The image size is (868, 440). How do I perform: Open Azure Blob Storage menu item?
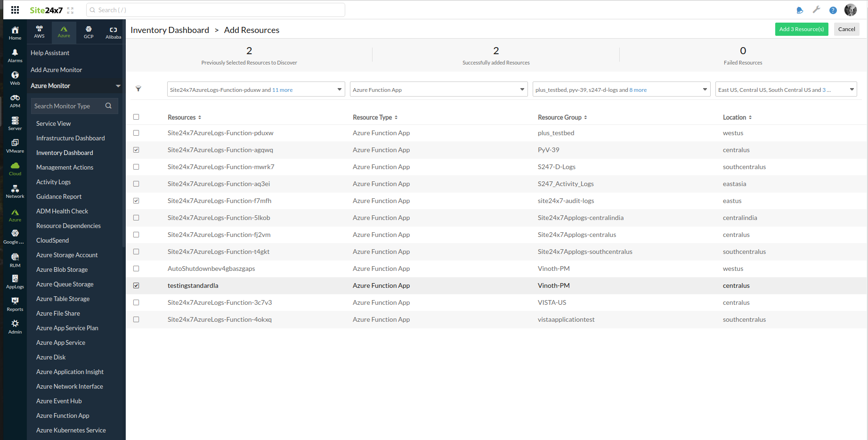coord(62,269)
